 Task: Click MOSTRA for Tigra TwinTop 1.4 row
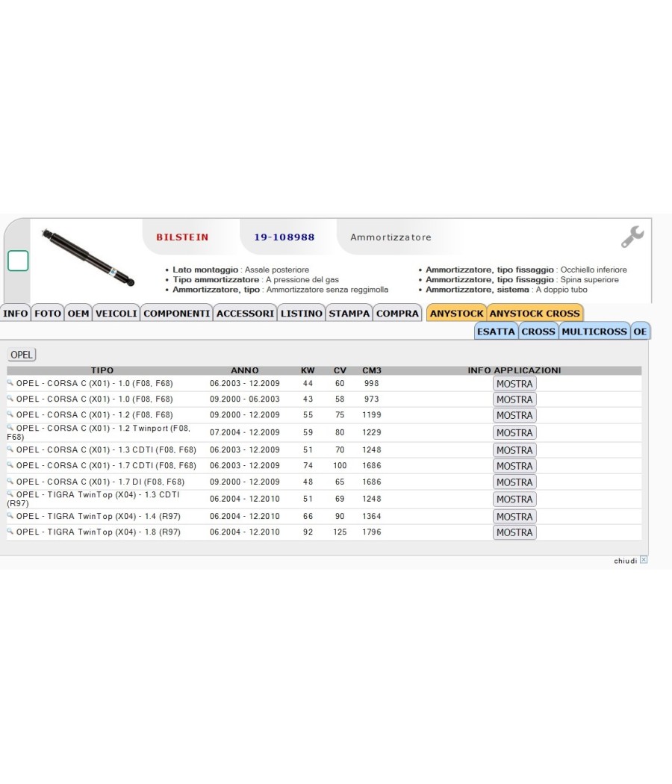coord(514,517)
